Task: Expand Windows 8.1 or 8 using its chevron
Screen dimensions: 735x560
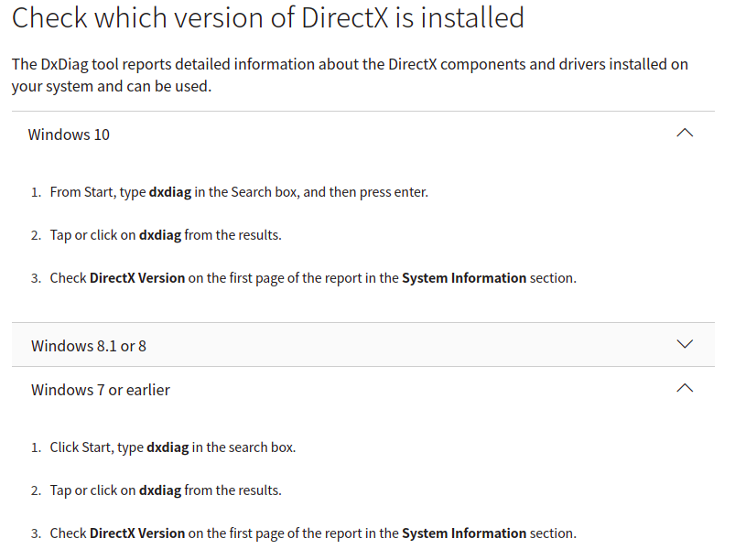Action: (x=685, y=344)
